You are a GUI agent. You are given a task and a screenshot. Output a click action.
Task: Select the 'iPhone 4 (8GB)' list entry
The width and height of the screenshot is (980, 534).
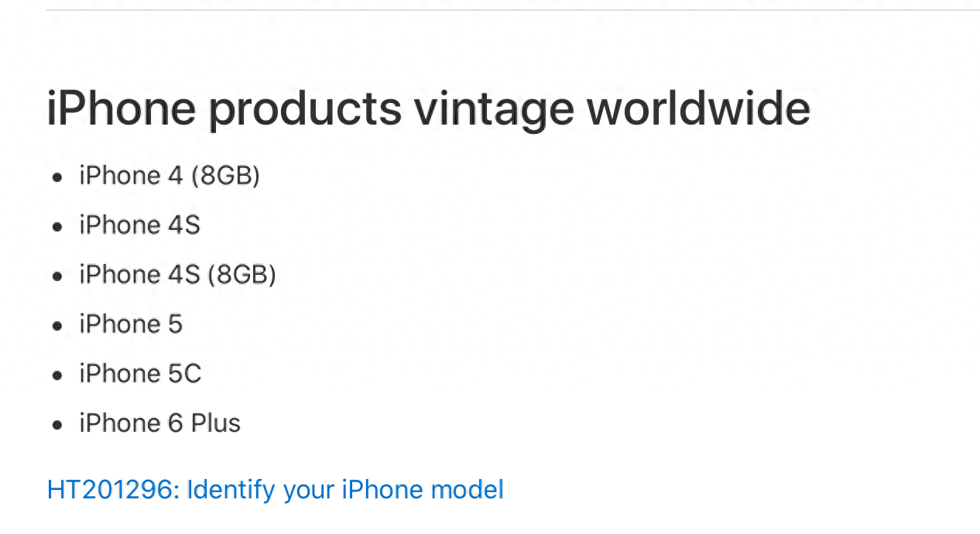point(170,176)
